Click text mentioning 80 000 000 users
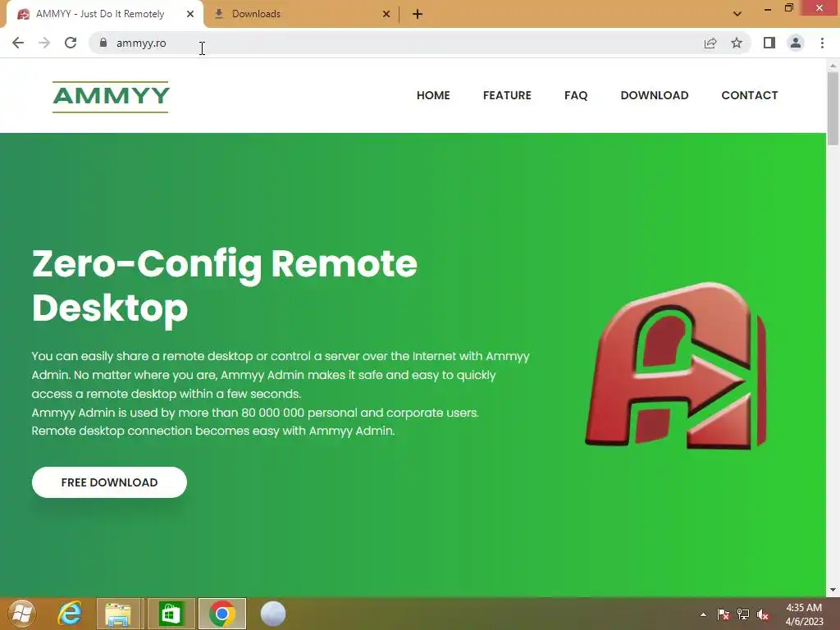 (x=255, y=413)
